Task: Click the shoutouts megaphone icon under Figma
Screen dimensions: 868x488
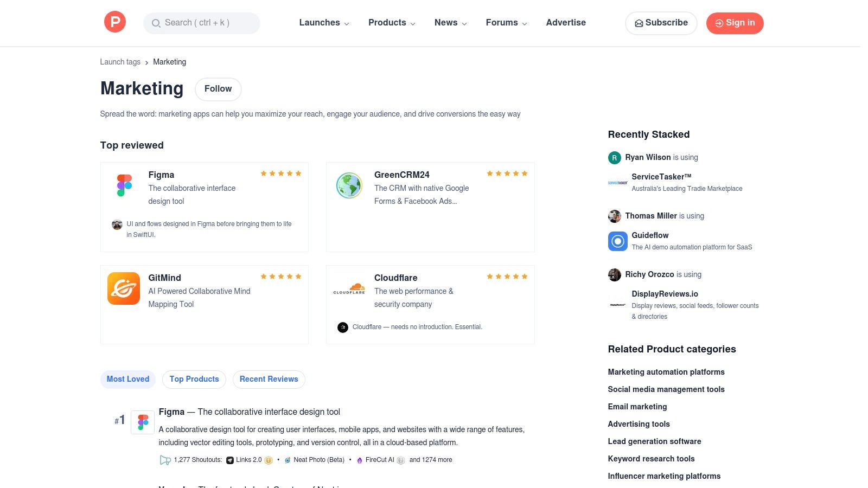Action: click(165, 460)
